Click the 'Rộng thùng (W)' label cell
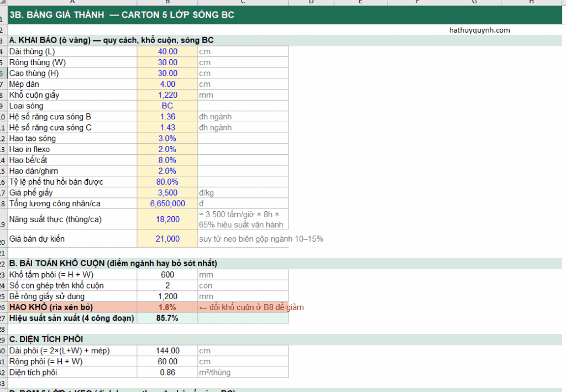Screen dimensions: 566x392 click(72, 62)
